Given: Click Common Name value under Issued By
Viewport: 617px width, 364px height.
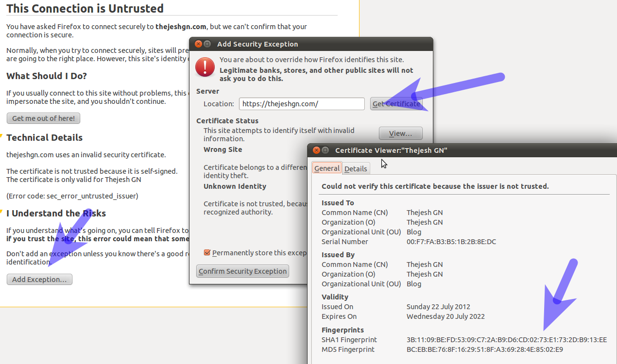Looking at the screenshot, I should 425,265.
